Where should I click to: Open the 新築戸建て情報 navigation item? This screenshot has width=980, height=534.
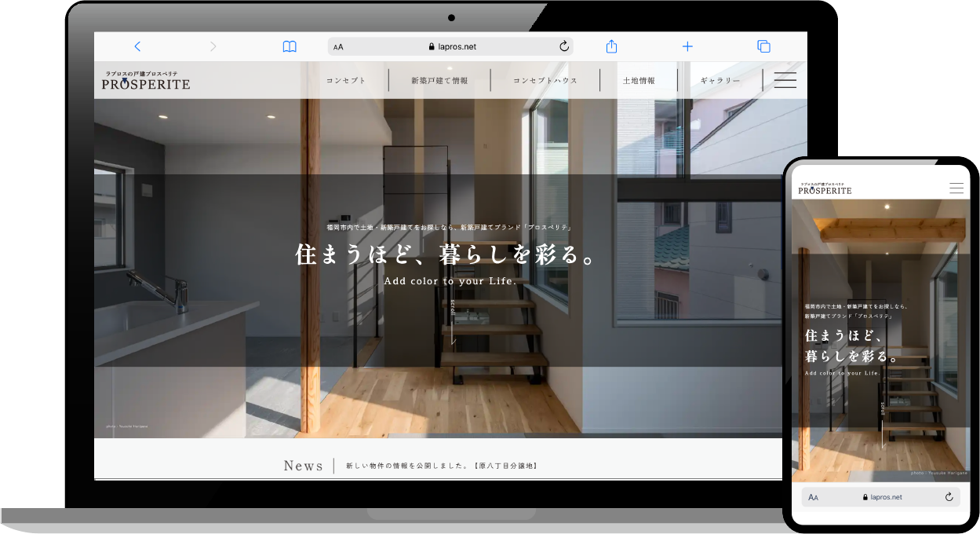pos(439,79)
